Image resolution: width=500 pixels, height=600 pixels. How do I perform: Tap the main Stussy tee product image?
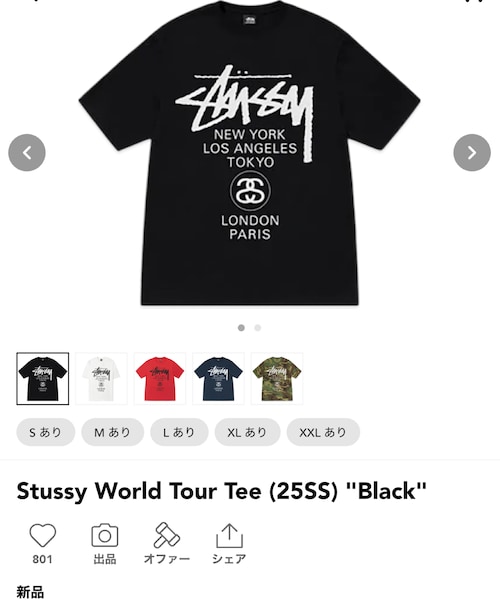click(x=249, y=153)
